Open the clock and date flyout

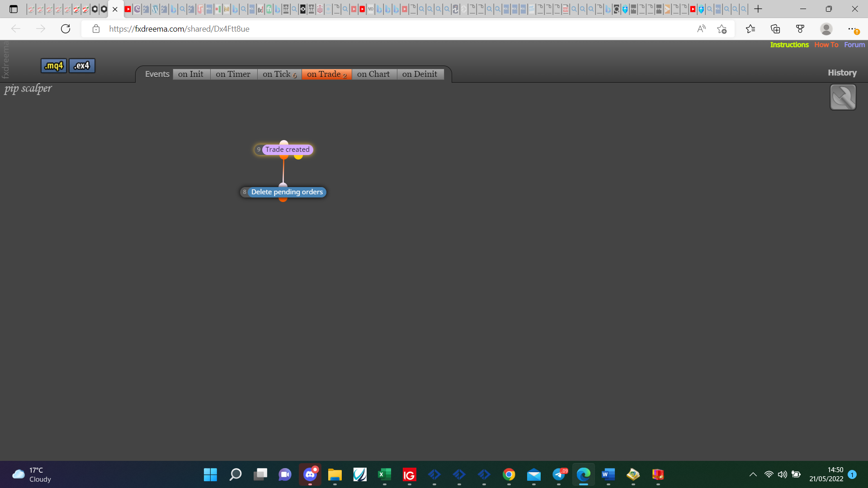(826, 474)
